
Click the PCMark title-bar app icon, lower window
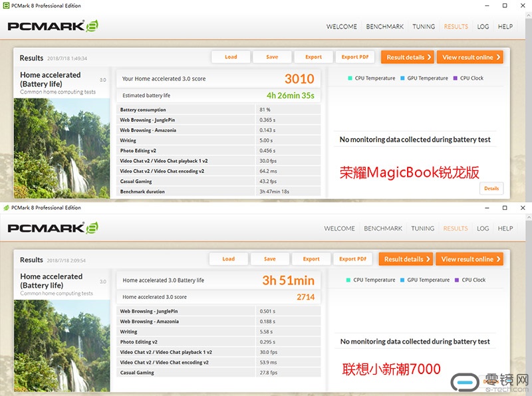coord(6,207)
